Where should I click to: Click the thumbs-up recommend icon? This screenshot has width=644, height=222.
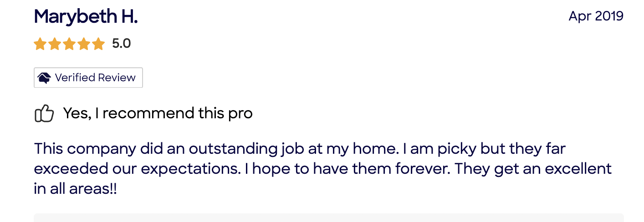click(x=44, y=113)
